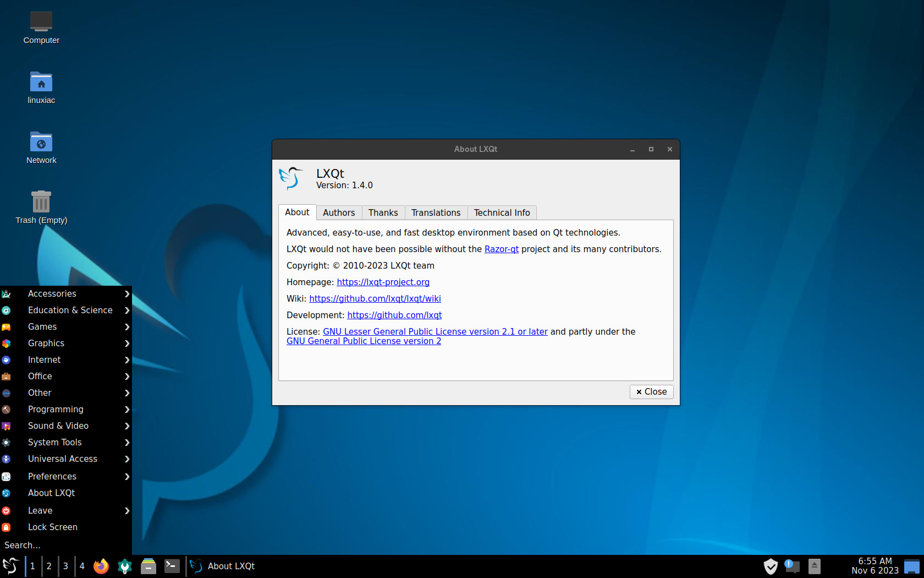Expand the Internet submenu arrow
924x578 pixels.
[x=127, y=360]
